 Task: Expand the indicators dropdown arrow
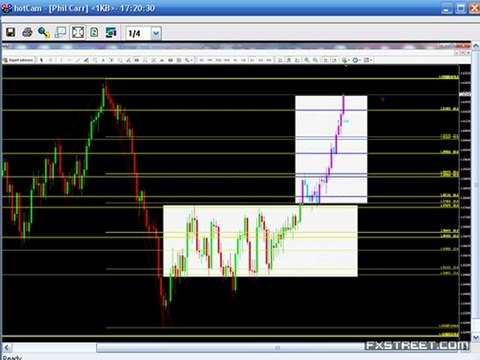tap(349, 60)
